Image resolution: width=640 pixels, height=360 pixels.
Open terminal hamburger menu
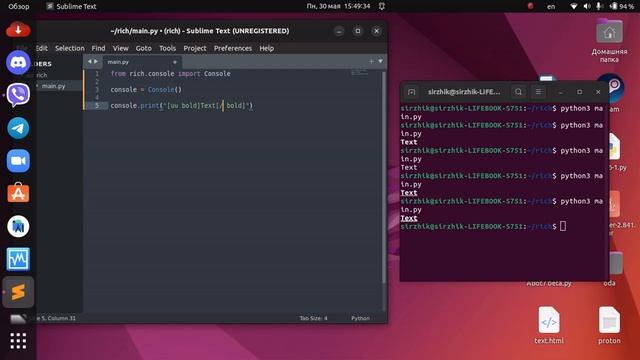[538, 92]
